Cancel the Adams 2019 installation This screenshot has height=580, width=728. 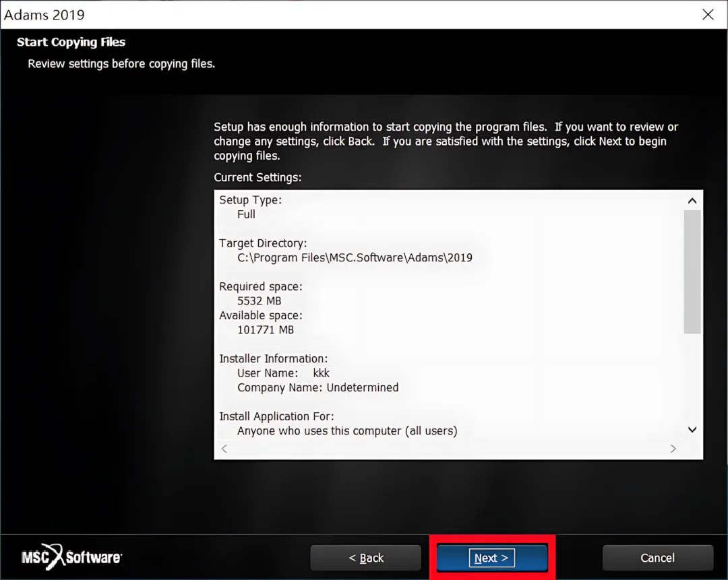tap(657, 557)
